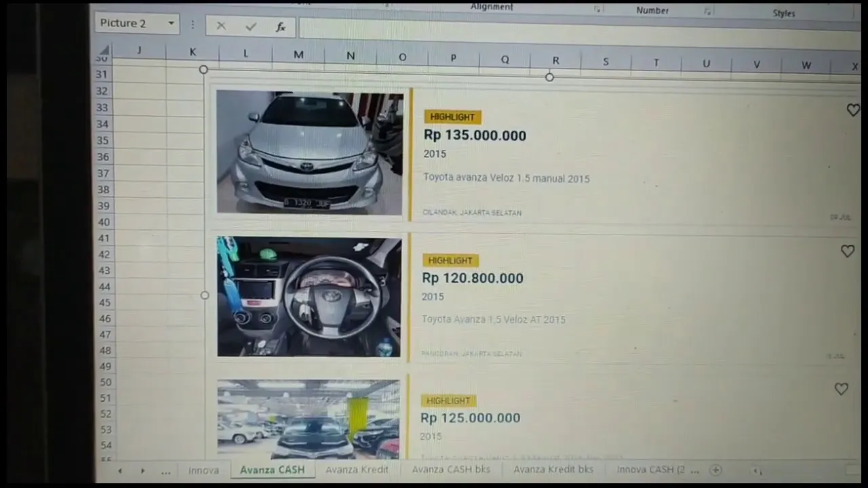Click Toyota avanza Veloz 1.5 manual 2015 title
The width and height of the screenshot is (868, 488).
coord(507,178)
